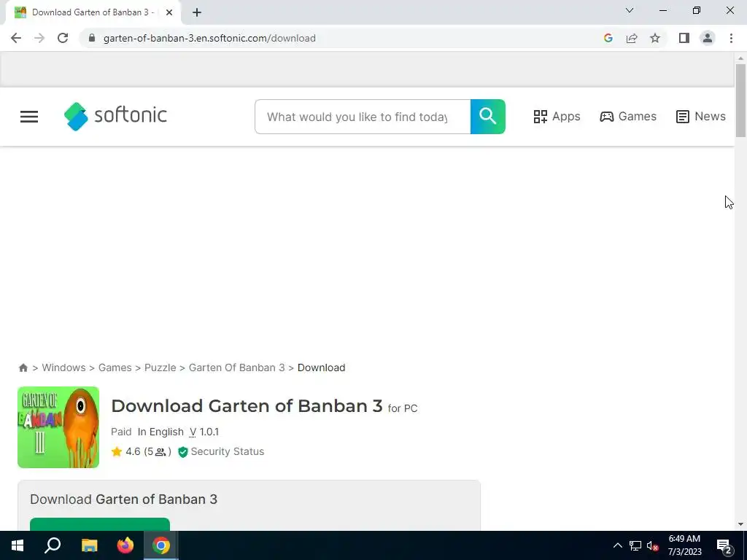747x560 pixels.
Task: Open notification center icon
Action: click(x=724, y=546)
